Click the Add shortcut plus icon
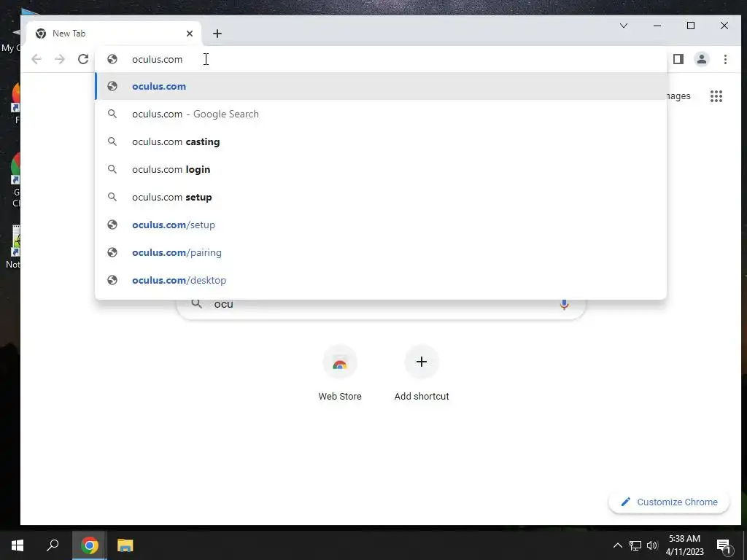747x560 pixels. [421, 362]
